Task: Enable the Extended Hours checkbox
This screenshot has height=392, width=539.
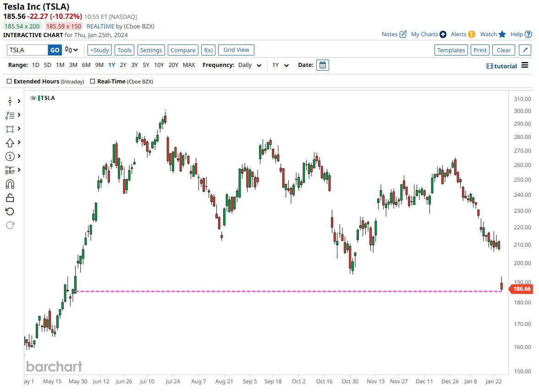Action: click(10, 82)
